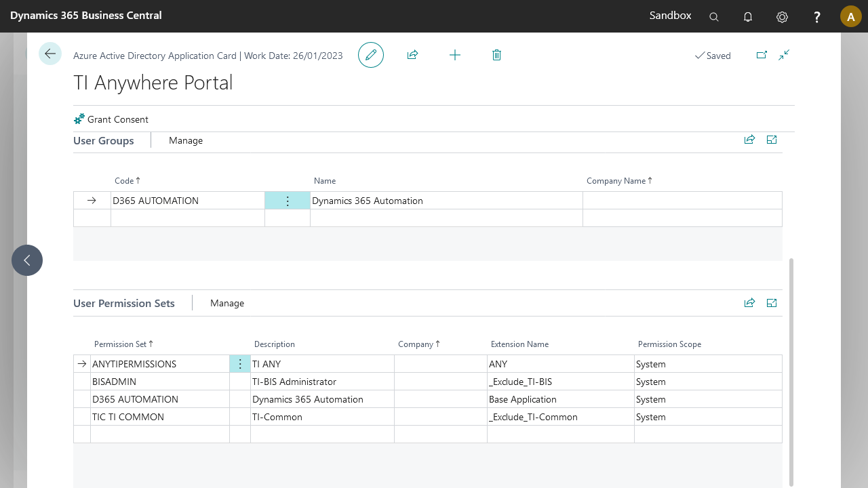Viewport: 868px width, 488px height.
Task: Expand the User Permission Sets part
Action: coord(772,303)
